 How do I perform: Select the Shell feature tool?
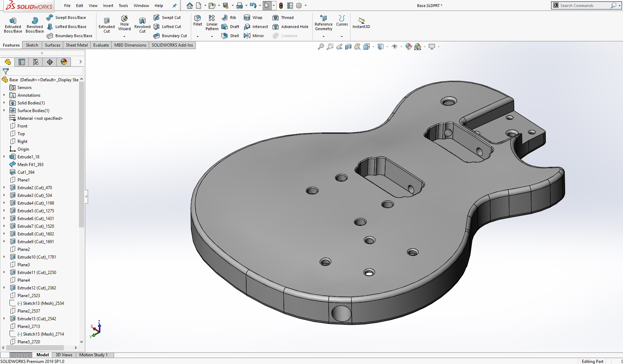coord(230,36)
